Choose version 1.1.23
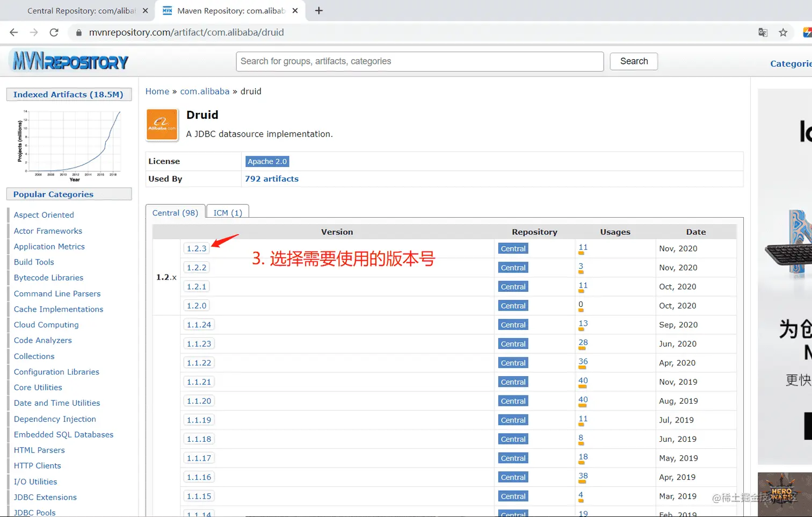This screenshot has height=517, width=812. tap(199, 344)
